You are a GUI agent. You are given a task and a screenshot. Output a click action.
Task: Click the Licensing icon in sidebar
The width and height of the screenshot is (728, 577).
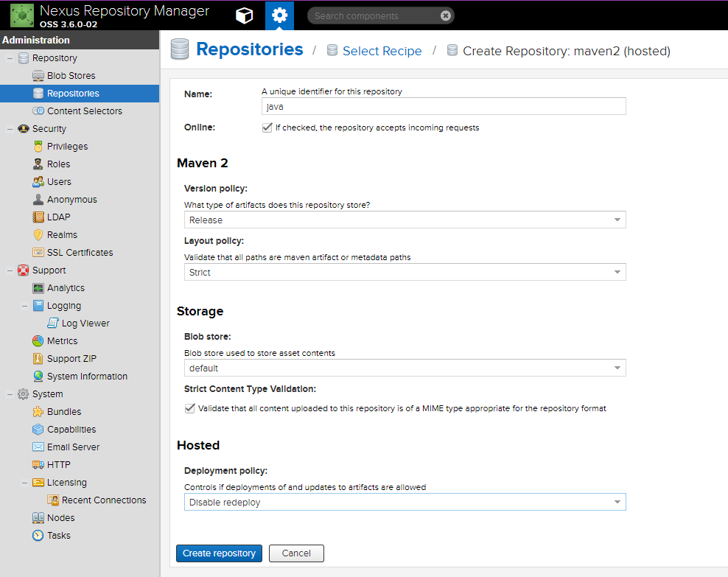[38, 482]
